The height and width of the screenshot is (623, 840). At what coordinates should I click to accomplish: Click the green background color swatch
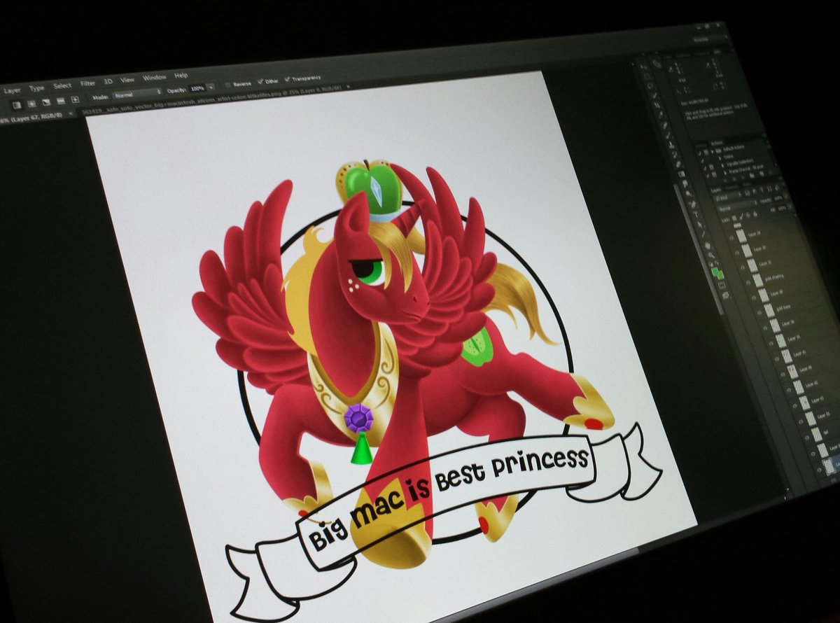[x=722, y=276]
